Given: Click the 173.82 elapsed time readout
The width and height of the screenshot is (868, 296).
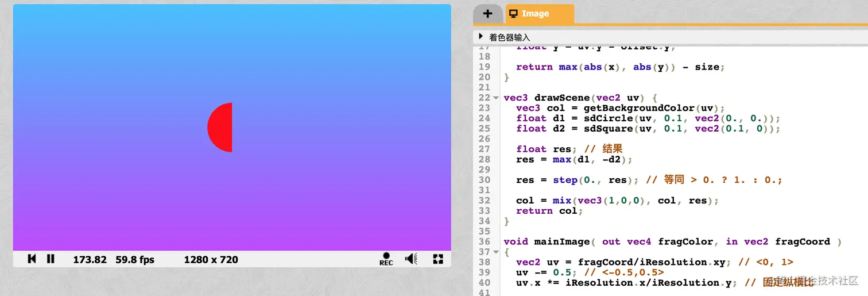Looking at the screenshot, I should 90,260.
